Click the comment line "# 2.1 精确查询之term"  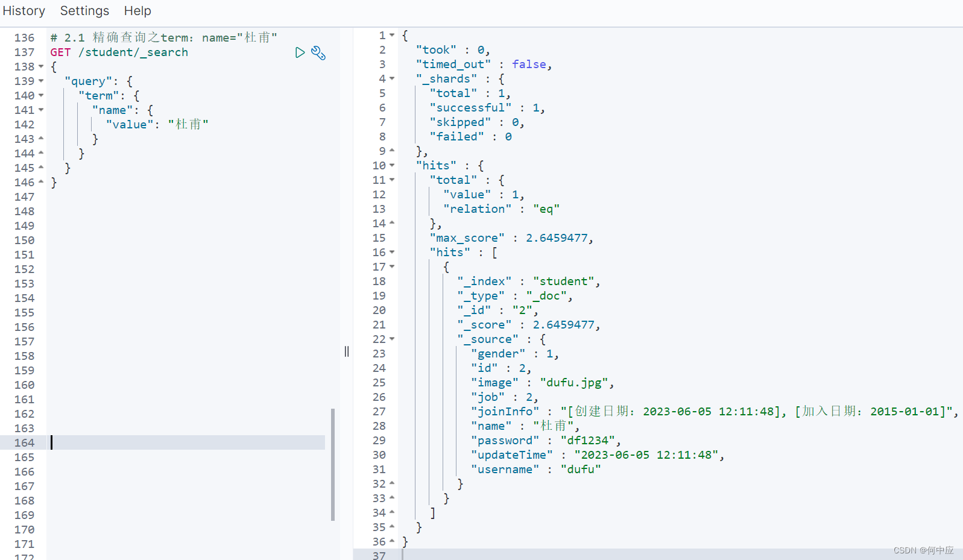click(164, 38)
